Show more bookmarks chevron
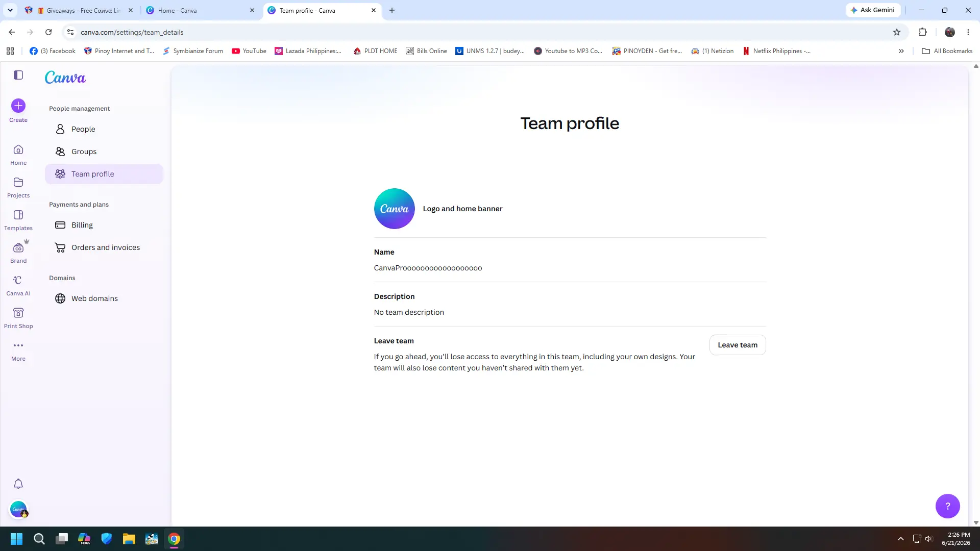The height and width of the screenshot is (551, 980). point(901,51)
